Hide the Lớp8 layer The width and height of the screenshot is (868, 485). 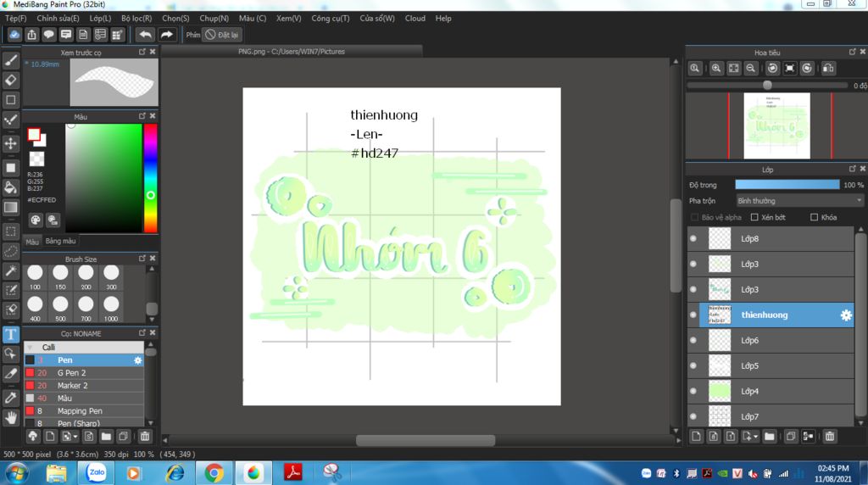[x=693, y=238]
